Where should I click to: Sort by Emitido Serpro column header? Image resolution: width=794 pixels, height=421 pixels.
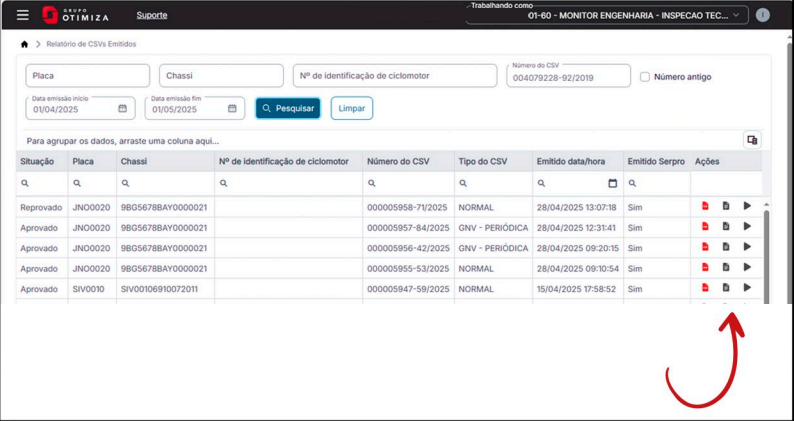point(657,161)
